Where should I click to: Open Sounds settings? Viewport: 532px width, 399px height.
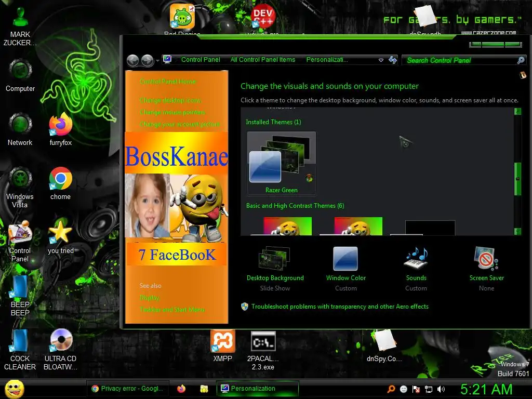416,269
